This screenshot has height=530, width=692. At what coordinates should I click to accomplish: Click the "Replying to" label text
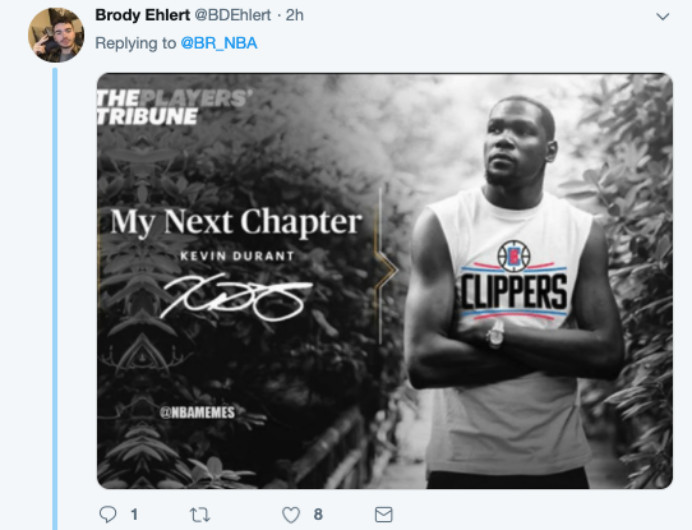[x=136, y=44]
